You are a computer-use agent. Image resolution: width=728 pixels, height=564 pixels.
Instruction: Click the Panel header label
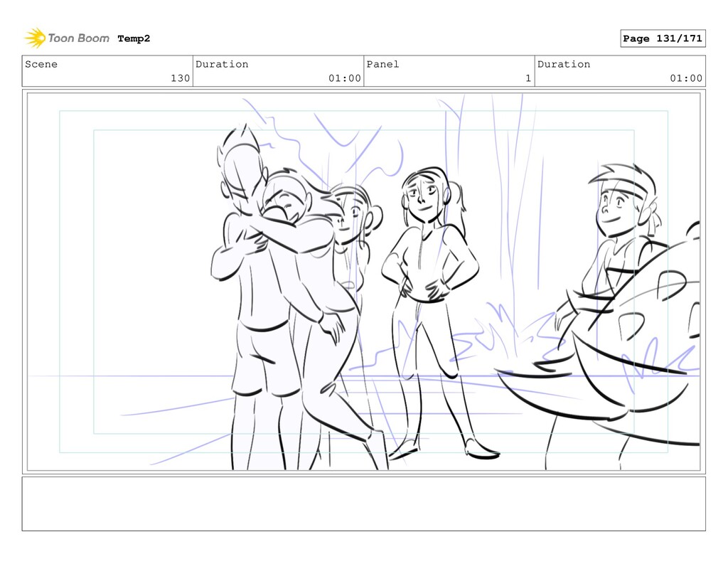pos(382,64)
